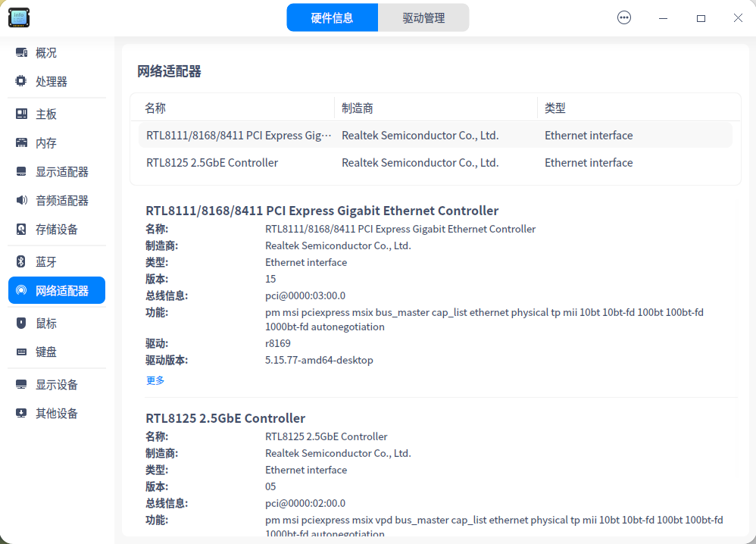Select the RTL8125 2.5GbE Controller table row
Image resolution: width=756 pixels, height=544 pixels.
pyautogui.click(x=436, y=163)
